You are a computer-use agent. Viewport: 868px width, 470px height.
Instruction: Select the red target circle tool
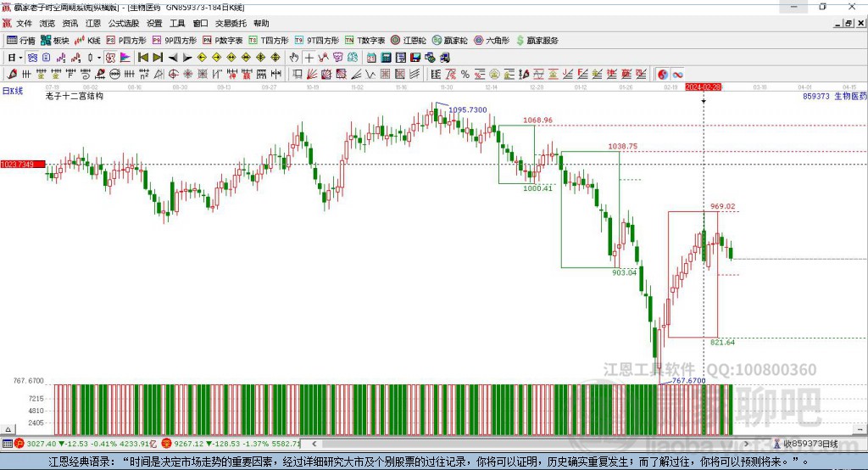[173, 75]
